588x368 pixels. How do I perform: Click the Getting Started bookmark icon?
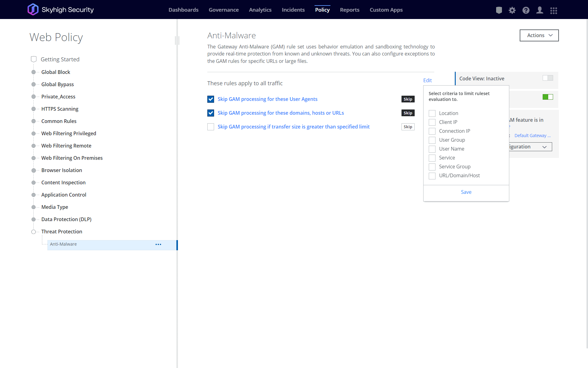coord(34,59)
